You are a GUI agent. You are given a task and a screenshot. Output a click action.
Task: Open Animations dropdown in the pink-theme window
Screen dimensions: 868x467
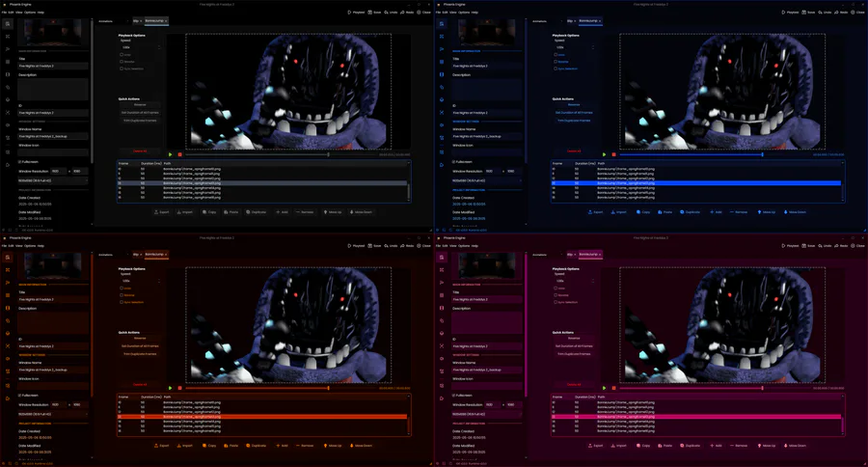click(x=547, y=255)
